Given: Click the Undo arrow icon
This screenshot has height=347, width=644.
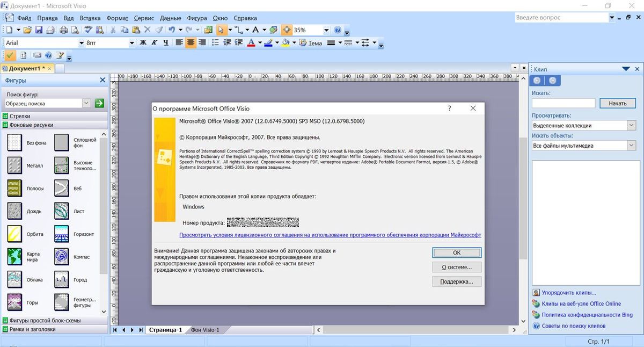Looking at the screenshot, I should [x=172, y=30].
